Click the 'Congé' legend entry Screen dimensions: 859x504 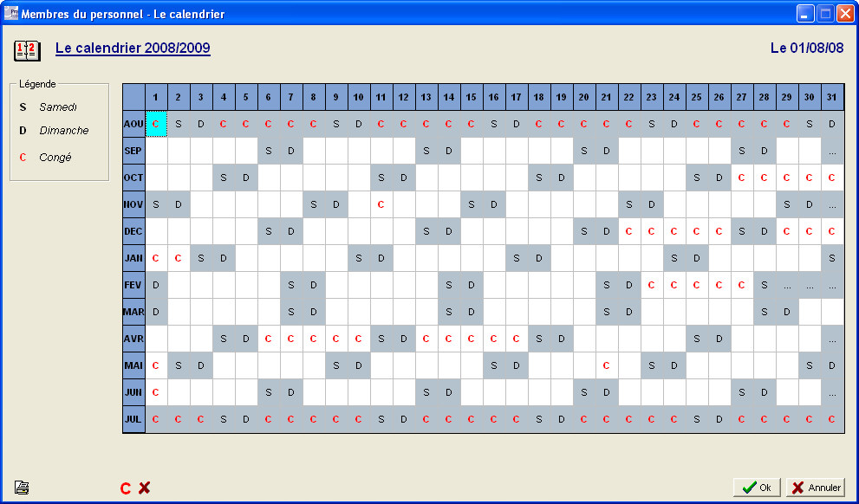(x=55, y=158)
